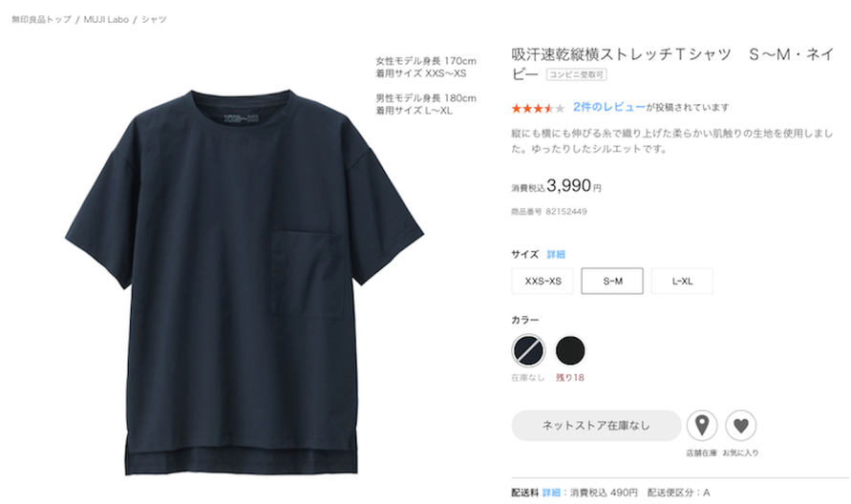
Task: Go to MUJI Labo breadcrumb
Action: (106, 19)
